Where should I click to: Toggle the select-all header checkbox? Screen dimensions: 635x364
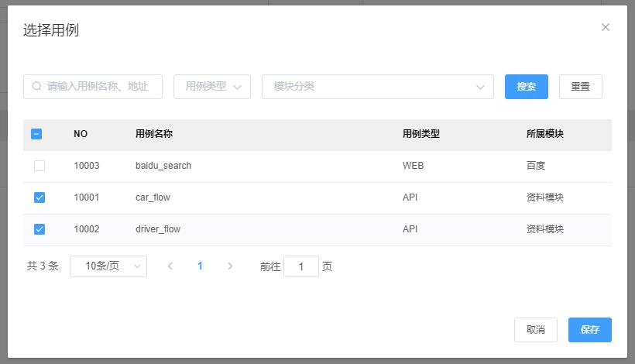tap(36, 134)
